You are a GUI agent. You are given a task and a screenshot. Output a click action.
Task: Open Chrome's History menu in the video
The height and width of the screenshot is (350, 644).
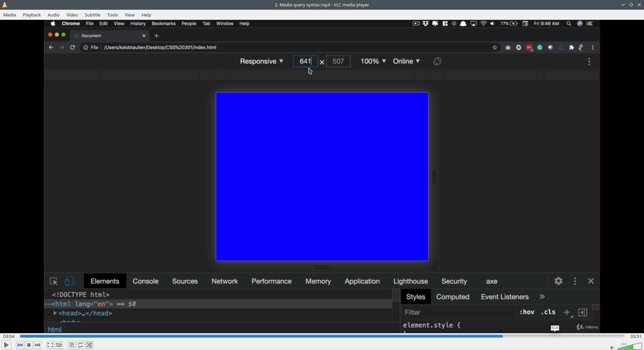138,24
